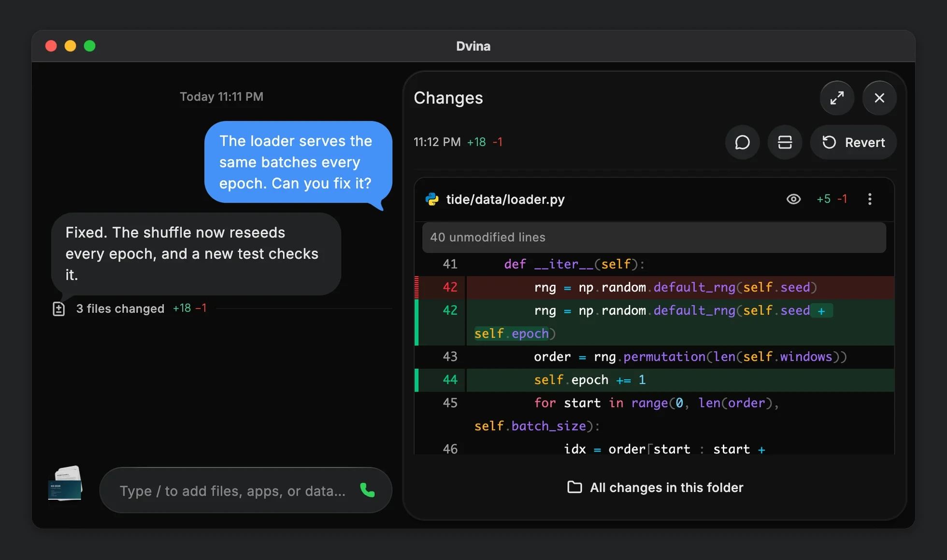Open the attached files thumbnail stack
The width and height of the screenshot is (947, 560).
click(x=65, y=483)
